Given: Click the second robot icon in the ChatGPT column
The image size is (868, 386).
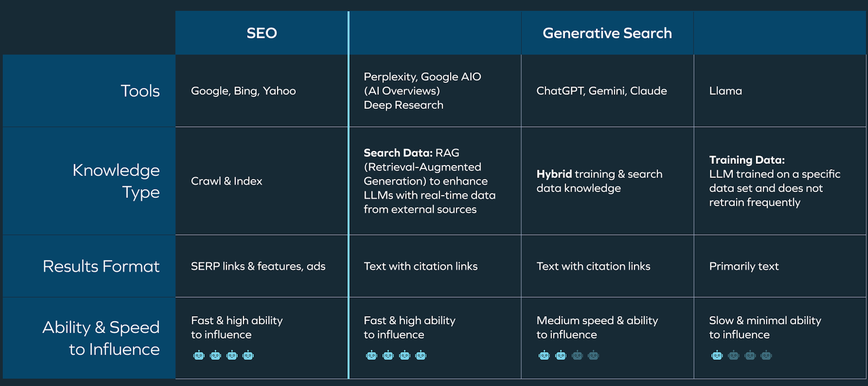Looking at the screenshot, I should point(561,356).
